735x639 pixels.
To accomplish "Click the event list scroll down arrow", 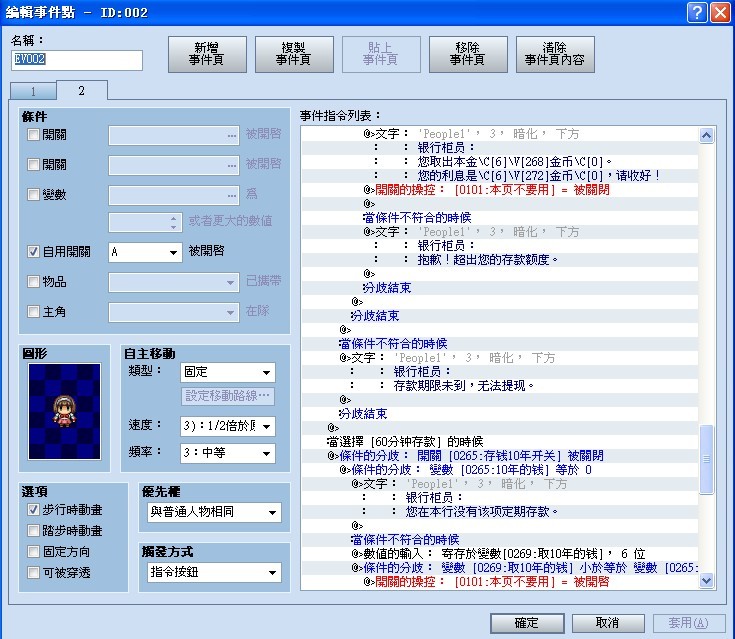I will [x=706, y=581].
